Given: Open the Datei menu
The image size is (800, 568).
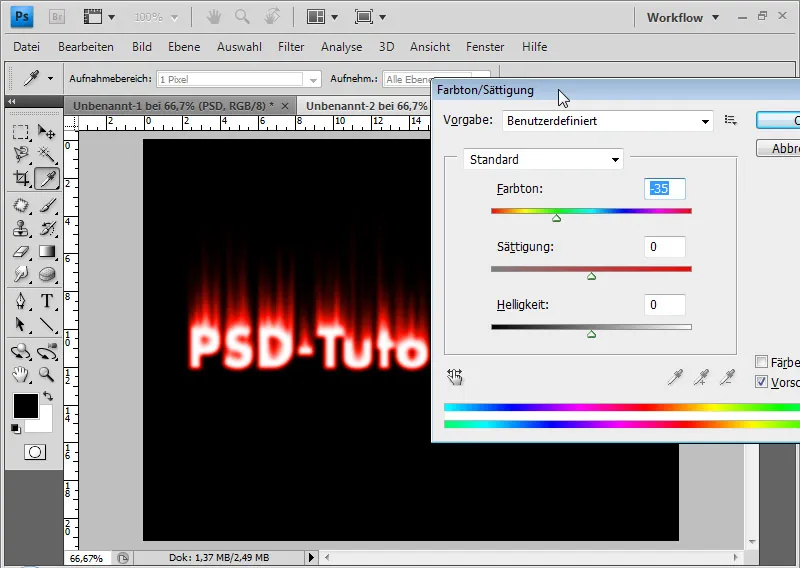Looking at the screenshot, I should pos(27,47).
